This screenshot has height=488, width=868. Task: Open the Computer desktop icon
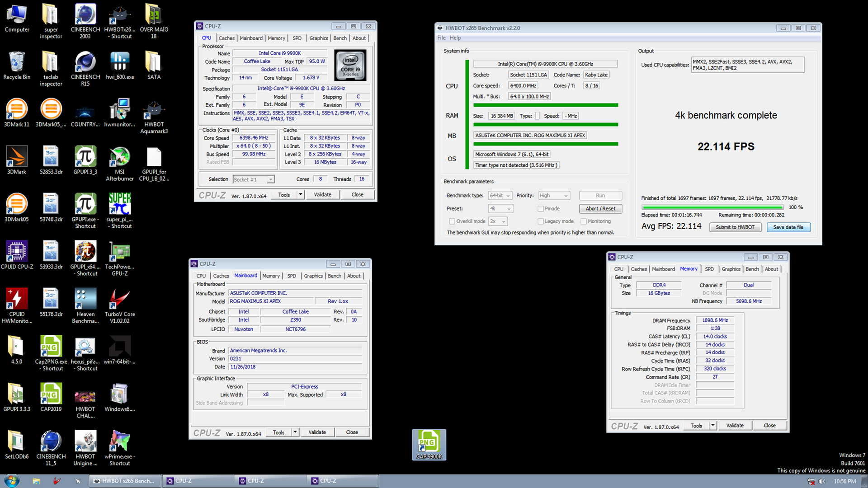(17, 18)
